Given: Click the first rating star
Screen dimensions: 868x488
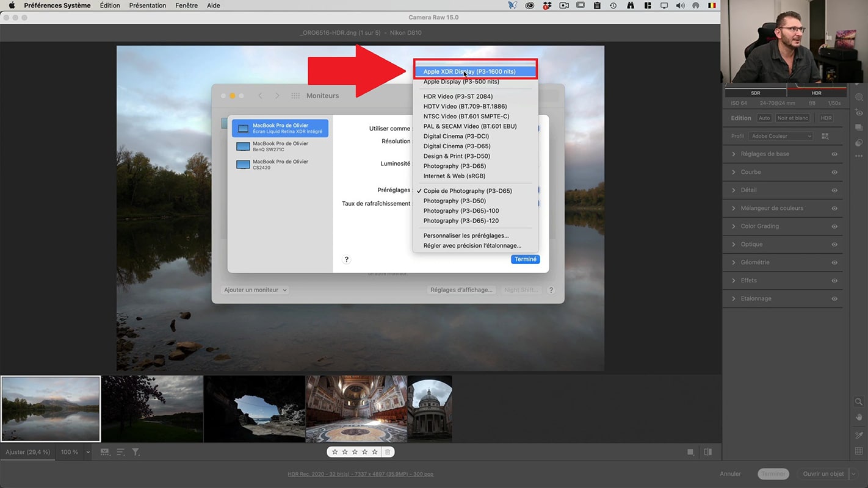Looking at the screenshot, I should tap(335, 452).
